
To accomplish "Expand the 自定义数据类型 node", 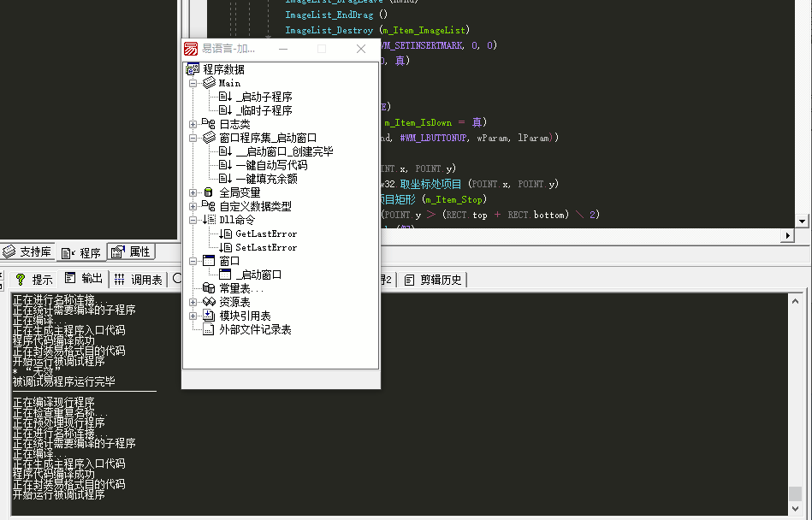I will click(193, 206).
